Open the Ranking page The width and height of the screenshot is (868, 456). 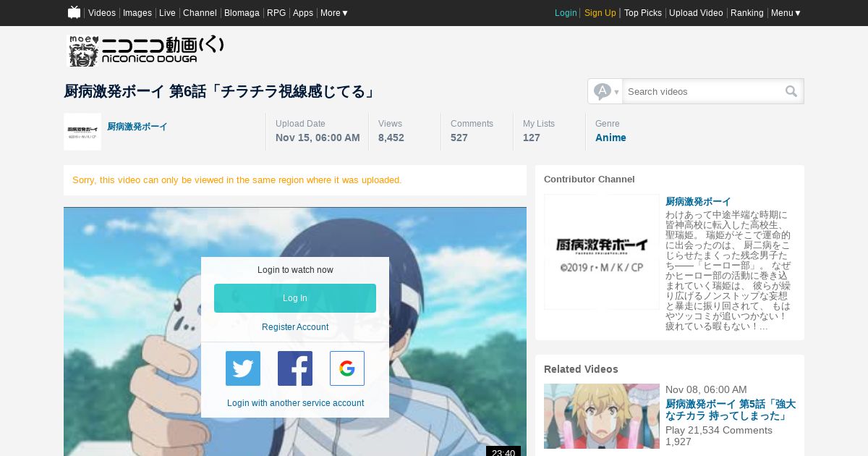click(x=747, y=13)
